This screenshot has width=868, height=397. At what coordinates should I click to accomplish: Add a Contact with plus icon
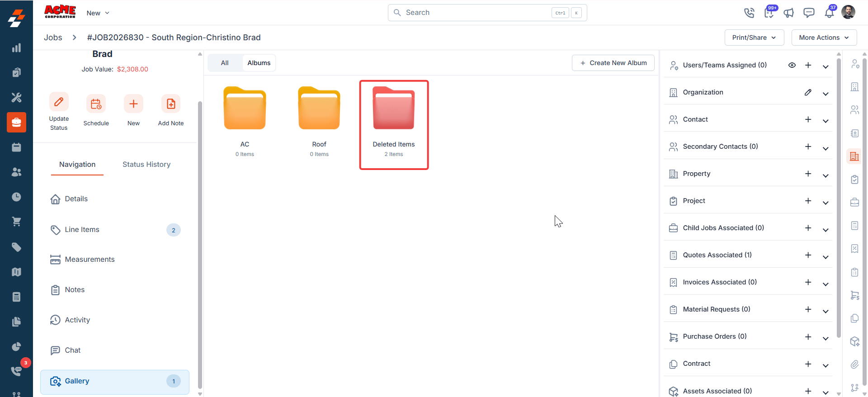pos(808,119)
